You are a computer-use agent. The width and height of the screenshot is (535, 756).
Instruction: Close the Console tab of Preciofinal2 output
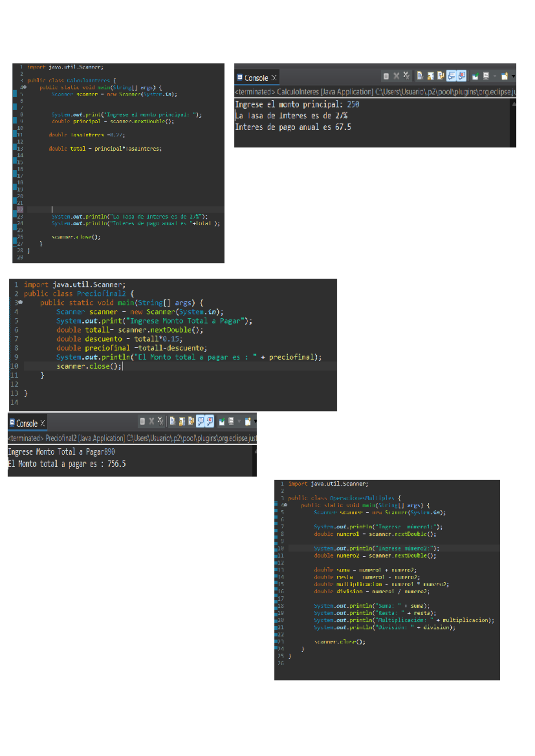point(43,423)
